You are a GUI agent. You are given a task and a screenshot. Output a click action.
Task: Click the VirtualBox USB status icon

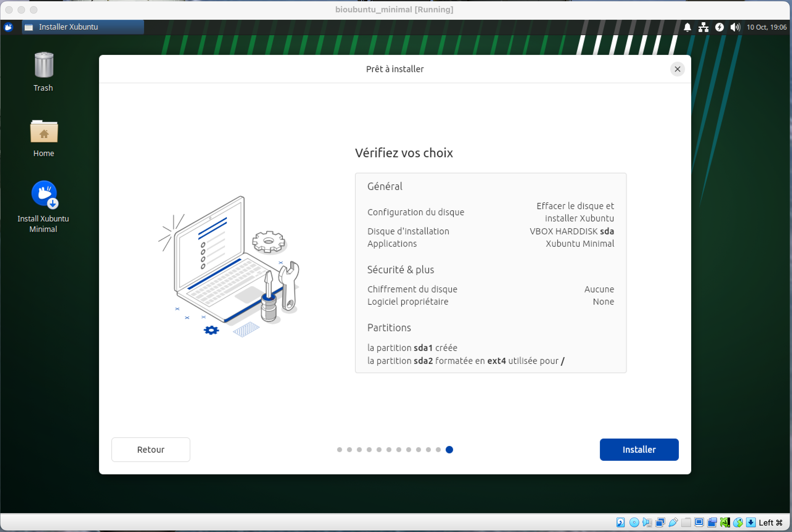pos(673,522)
